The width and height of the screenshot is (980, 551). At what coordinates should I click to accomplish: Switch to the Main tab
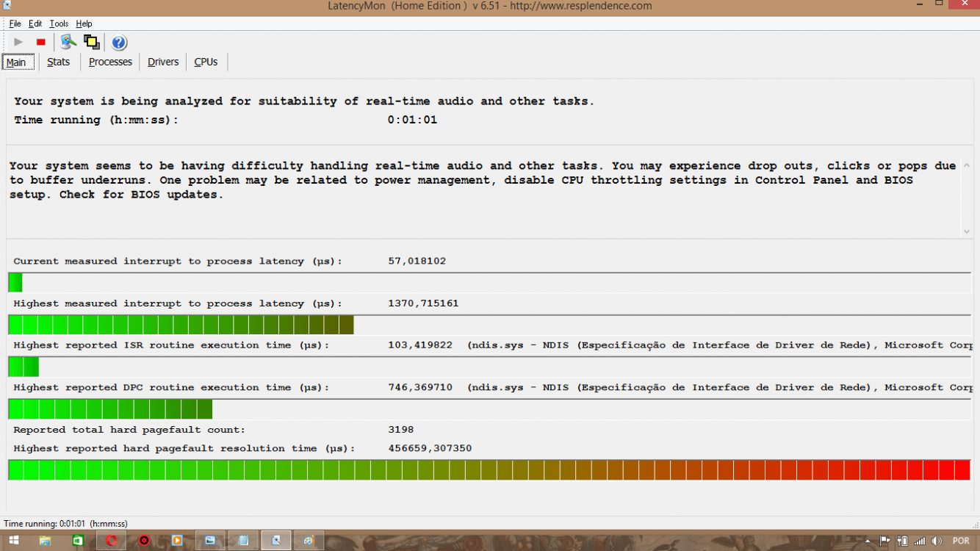coord(17,62)
